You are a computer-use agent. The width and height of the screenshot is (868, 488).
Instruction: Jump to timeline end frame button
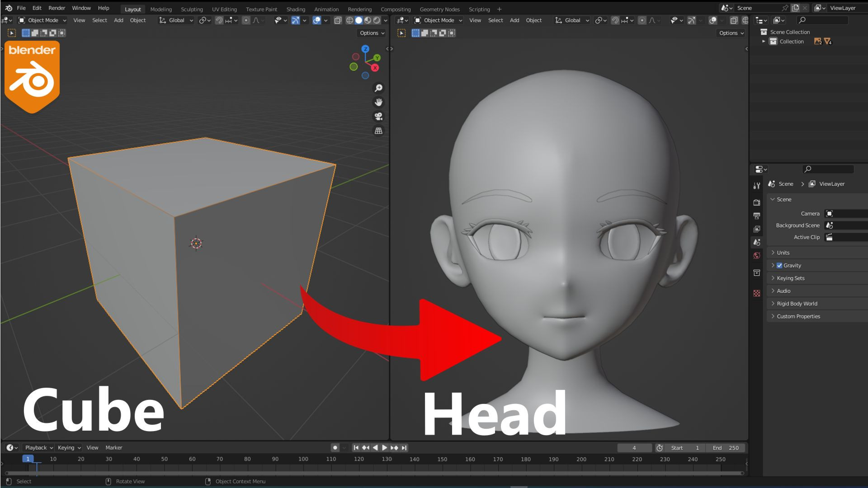(404, 448)
